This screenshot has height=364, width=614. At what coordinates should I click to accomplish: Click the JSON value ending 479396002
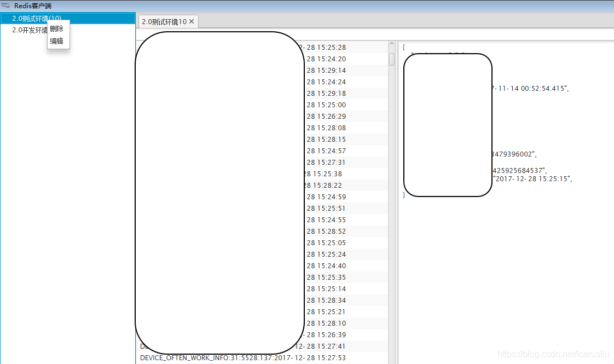(x=514, y=154)
